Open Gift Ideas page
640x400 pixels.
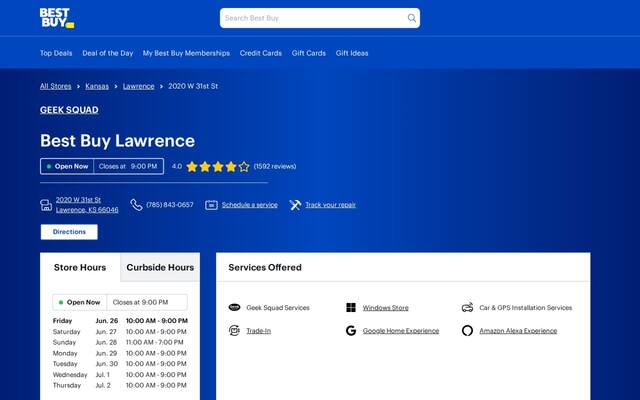[352, 53]
